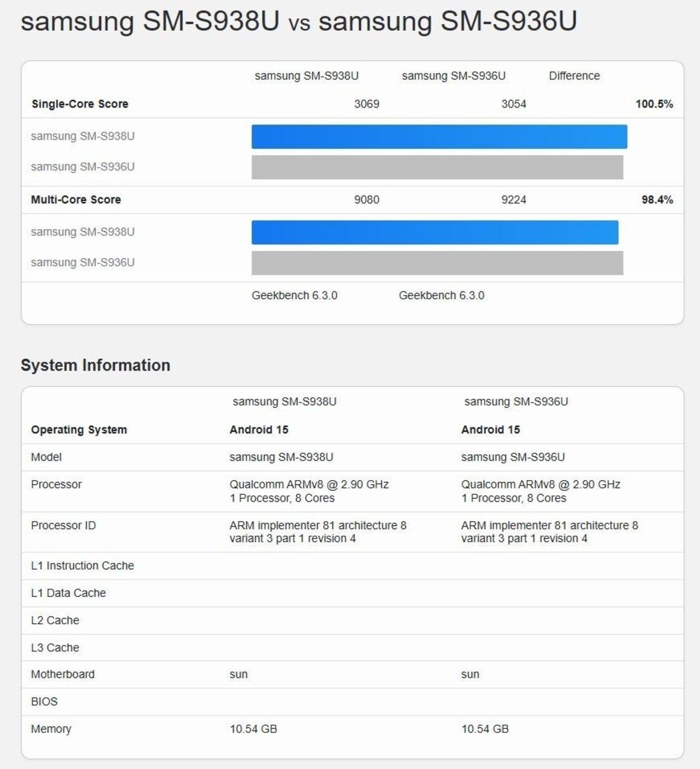Click the 100.5% difference percentage
Image resolution: width=700 pixels, height=769 pixels.
pos(654,104)
